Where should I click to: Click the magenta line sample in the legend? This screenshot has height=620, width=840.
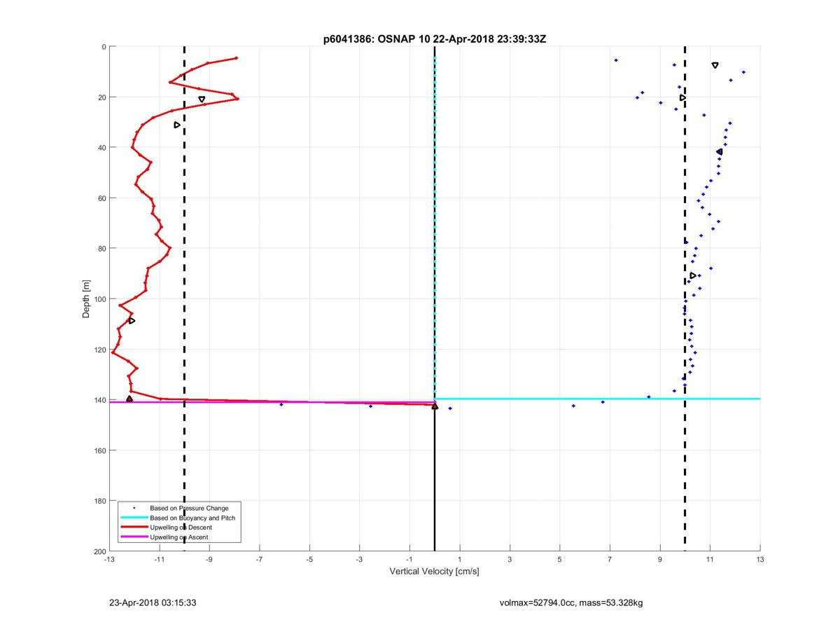tap(133, 537)
